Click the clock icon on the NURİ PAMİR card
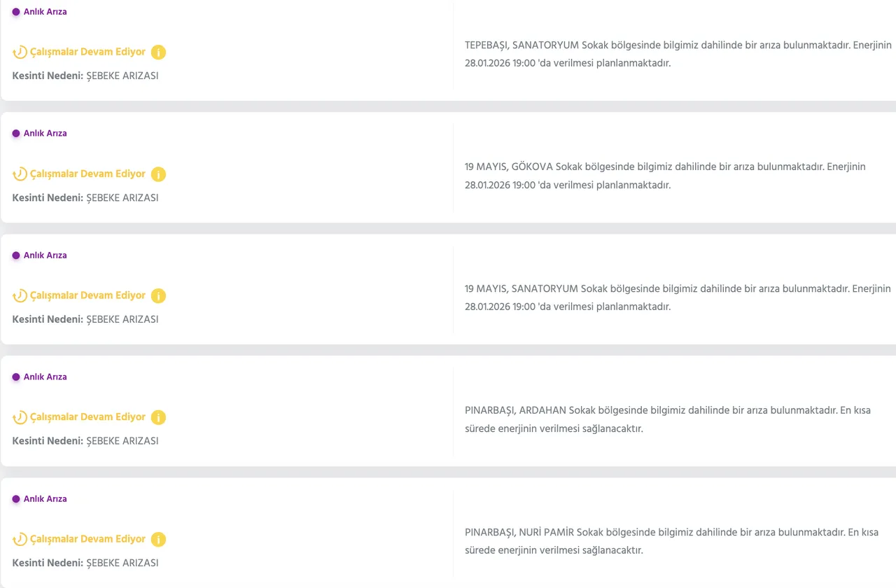This screenshot has height=588, width=896. [20, 540]
